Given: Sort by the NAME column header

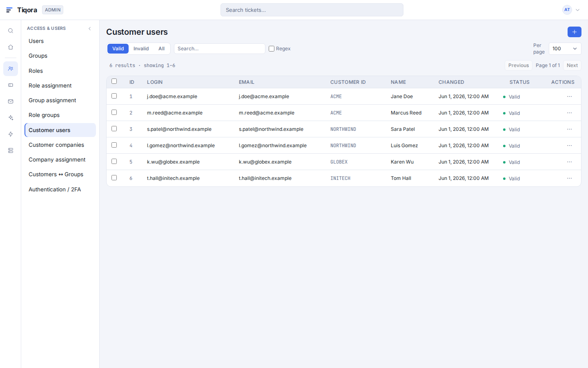Looking at the screenshot, I should click(x=398, y=82).
